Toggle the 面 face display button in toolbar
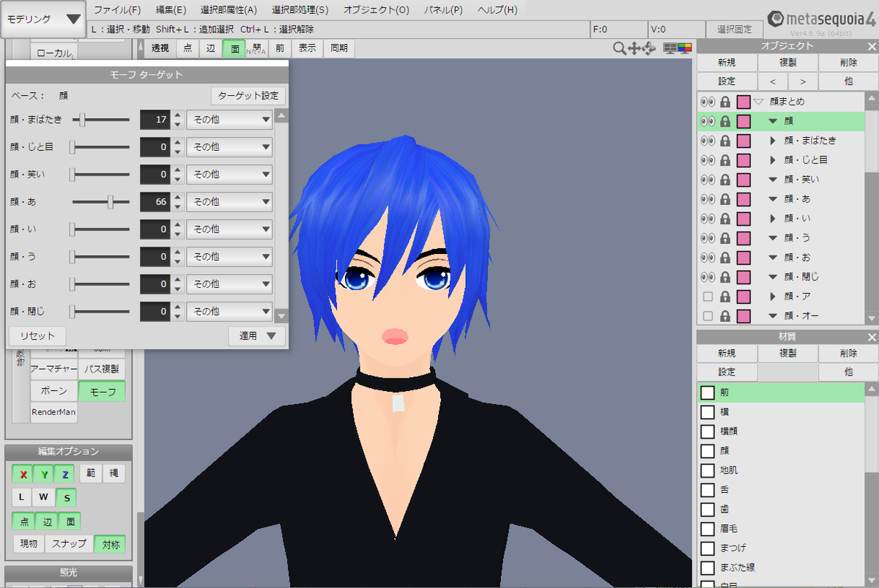This screenshot has height=588, width=879. (234, 48)
